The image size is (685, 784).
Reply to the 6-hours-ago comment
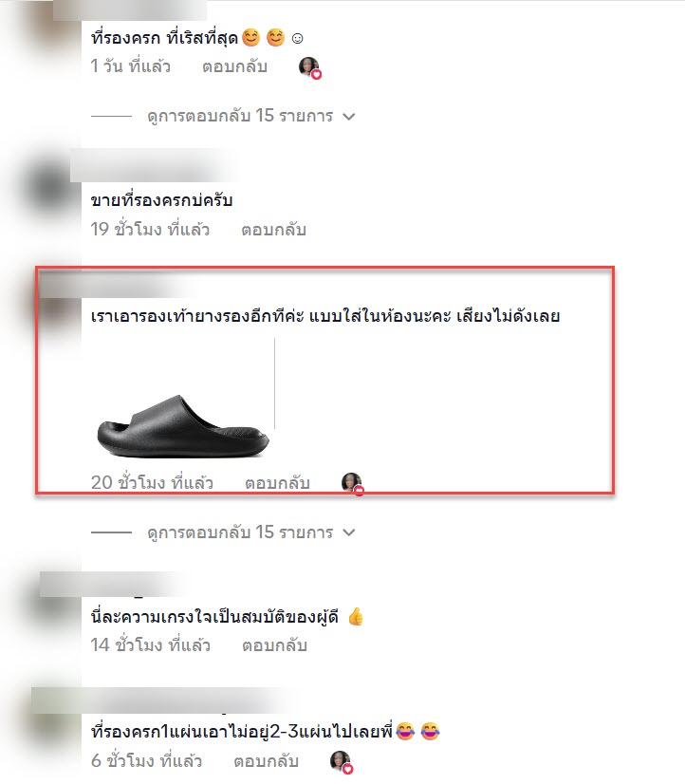266,761
